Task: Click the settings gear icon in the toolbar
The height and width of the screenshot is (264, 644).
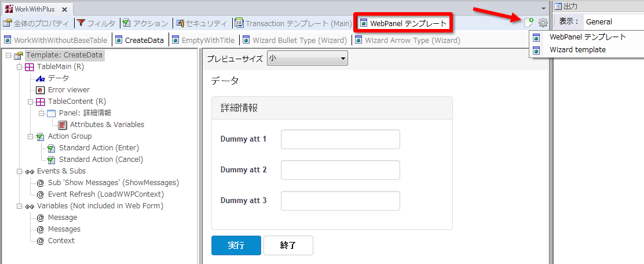Action: tap(543, 23)
